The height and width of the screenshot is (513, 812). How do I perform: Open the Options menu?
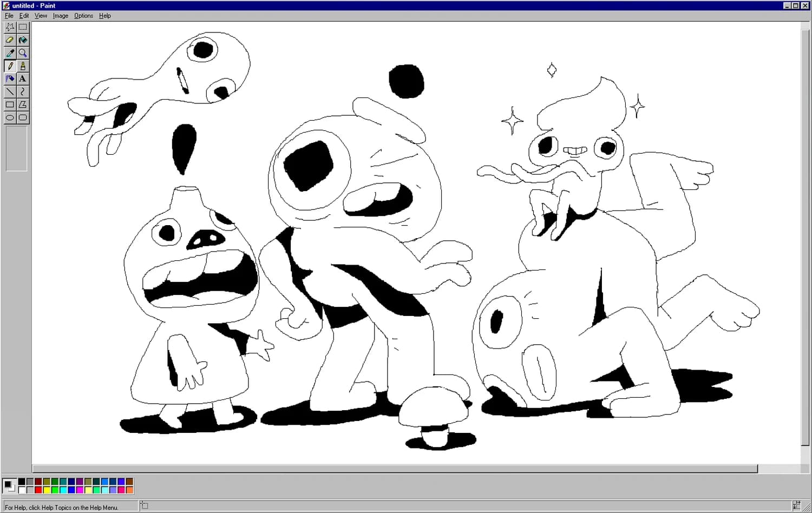click(x=84, y=16)
